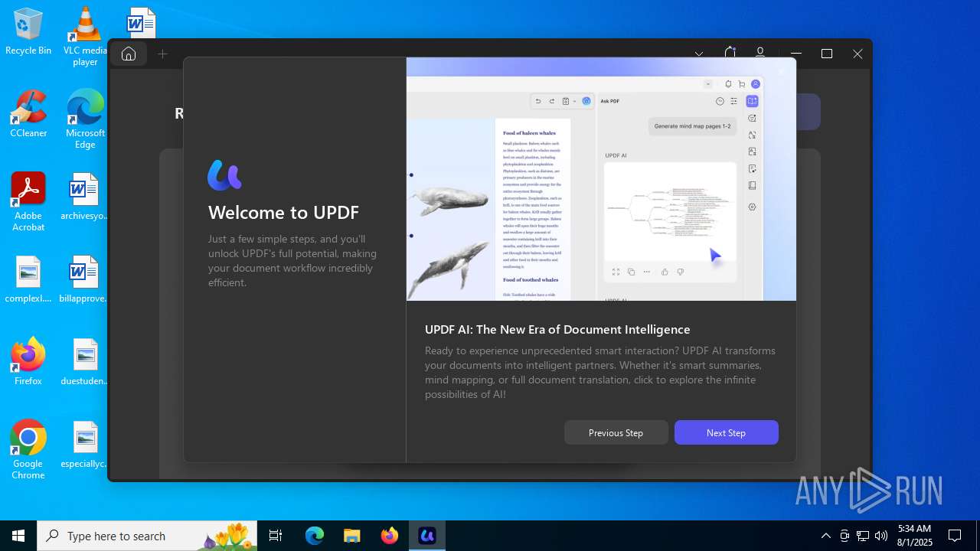This screenshot has width=980, height=551.
Task: Maximize the UPDF window
Action: click(827, 54)
